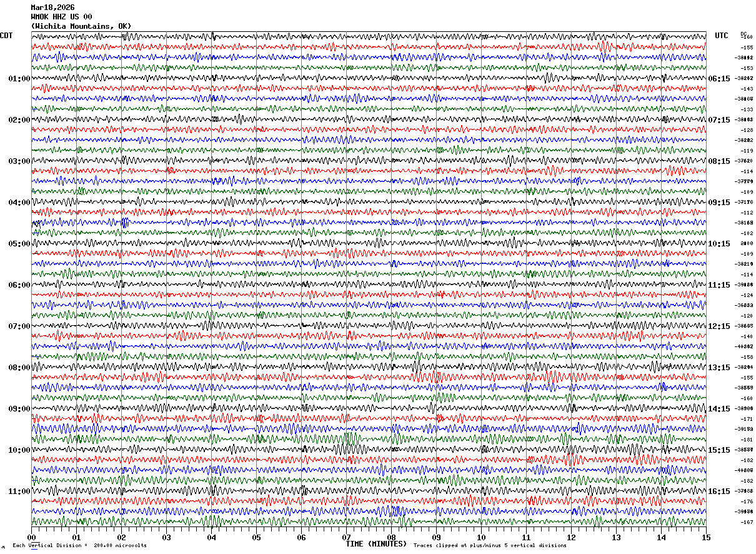
Task: Click the DC offset value -181
Action: pyautogui.click(x=747, y=440)
